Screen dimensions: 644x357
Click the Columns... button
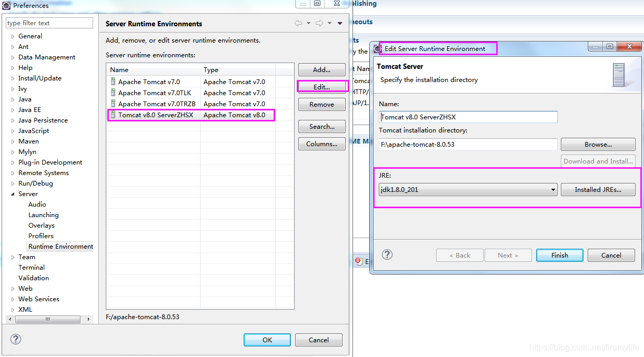click(322, 144)
